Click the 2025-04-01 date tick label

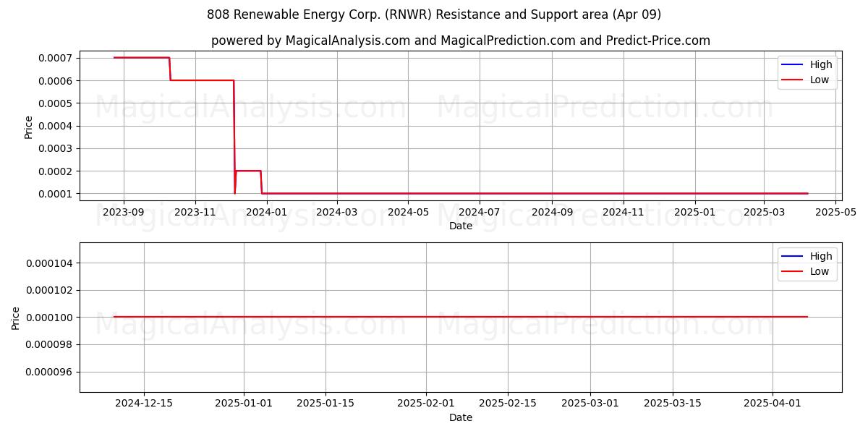pyautogui.click(x=773, y=404)
